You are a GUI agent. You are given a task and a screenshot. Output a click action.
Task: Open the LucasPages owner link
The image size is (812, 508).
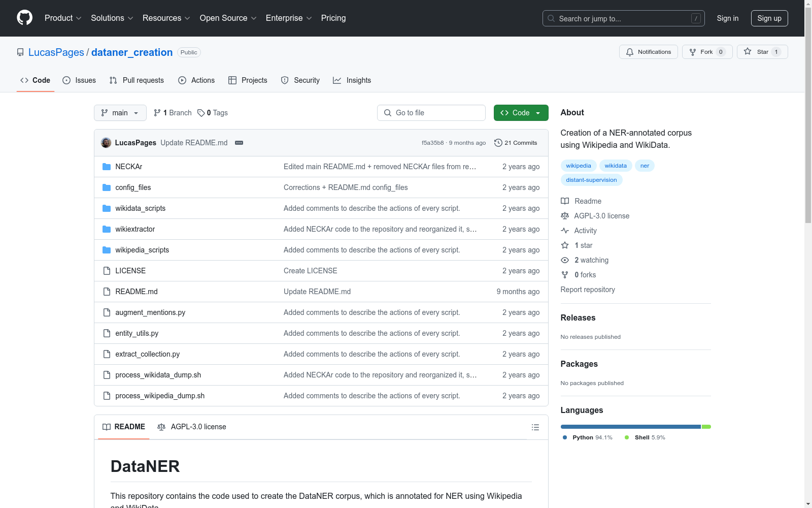point(56,52)
